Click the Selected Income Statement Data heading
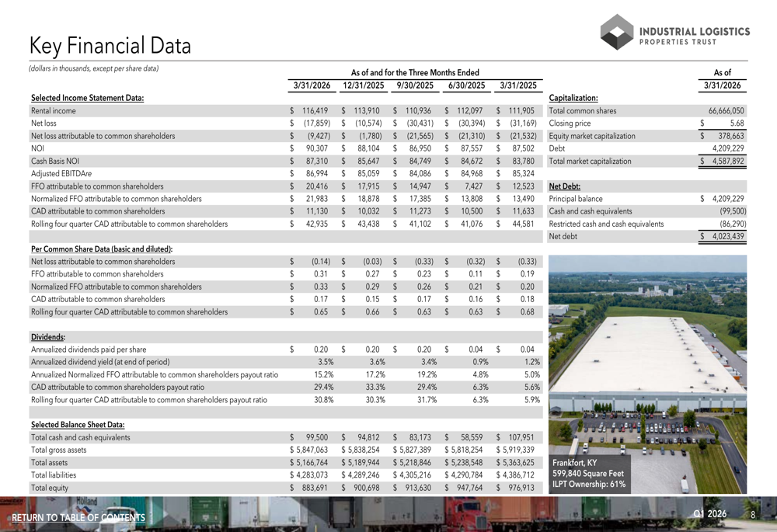Screen dimensions: 777x532 click(87, 99)
